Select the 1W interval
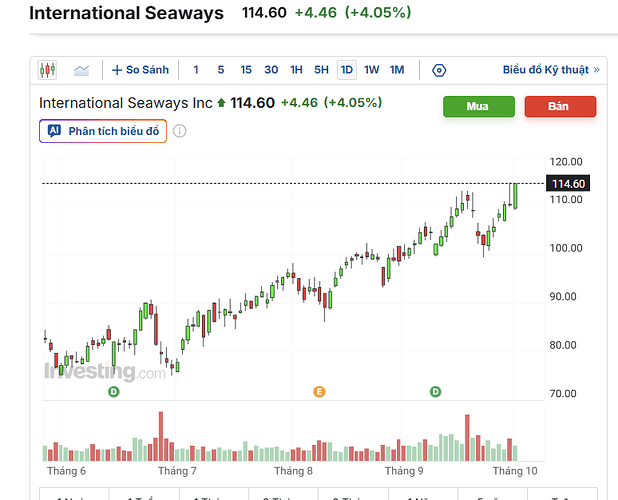The width and height of the screenshot is (618, 500). tap(371, 70)
